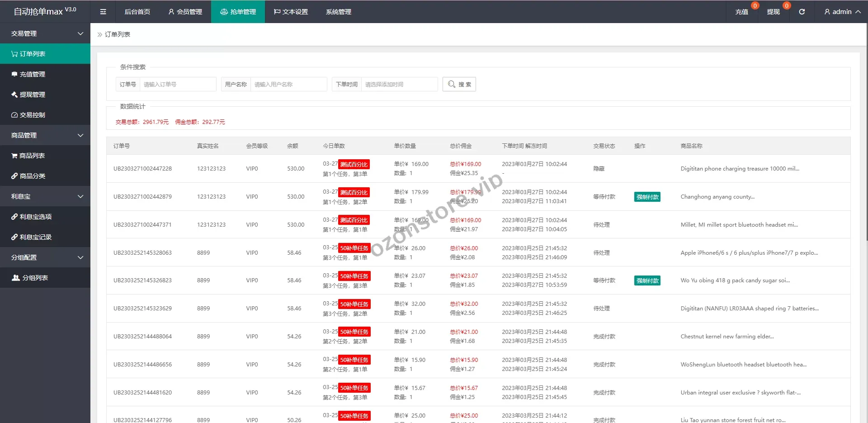
Task: Open 商品列表 from sidebar
Action: click(x=32, y=156)
